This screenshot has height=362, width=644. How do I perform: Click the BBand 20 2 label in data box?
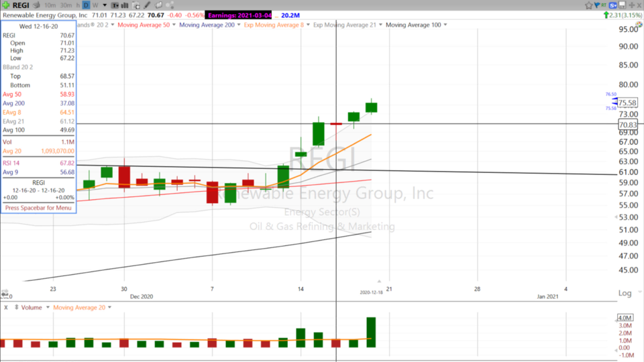(17, 67)
